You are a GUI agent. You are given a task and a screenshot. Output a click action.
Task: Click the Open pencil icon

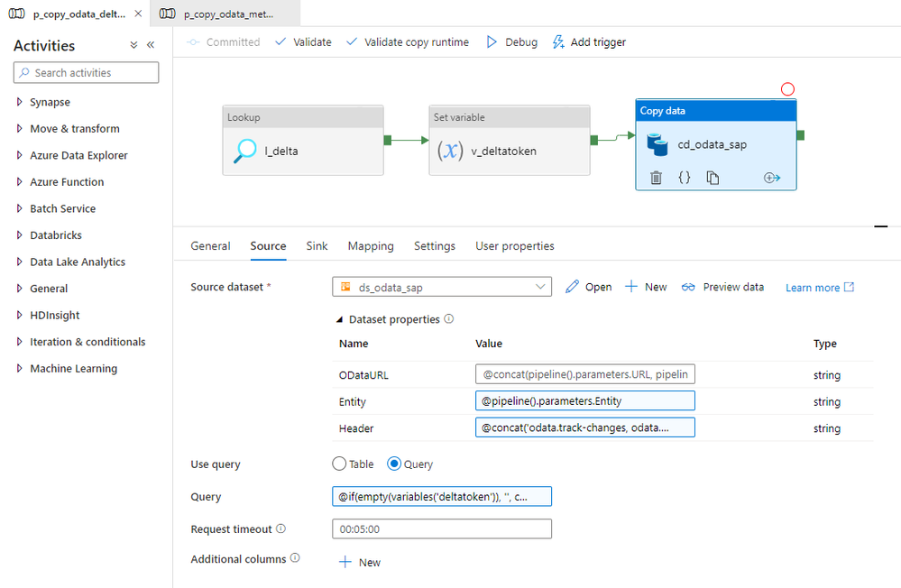(572, 287)
